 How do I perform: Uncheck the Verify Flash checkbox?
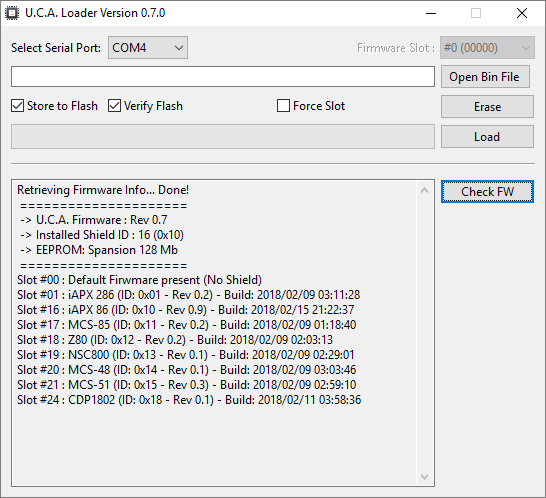[114, 106]
